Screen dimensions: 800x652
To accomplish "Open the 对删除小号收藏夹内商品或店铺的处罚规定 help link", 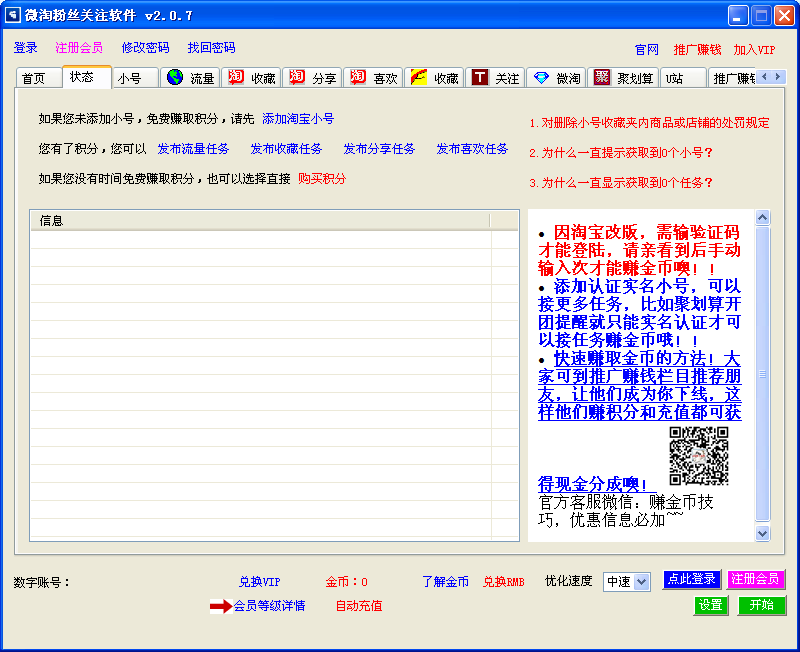I will (x=649, y=123).
